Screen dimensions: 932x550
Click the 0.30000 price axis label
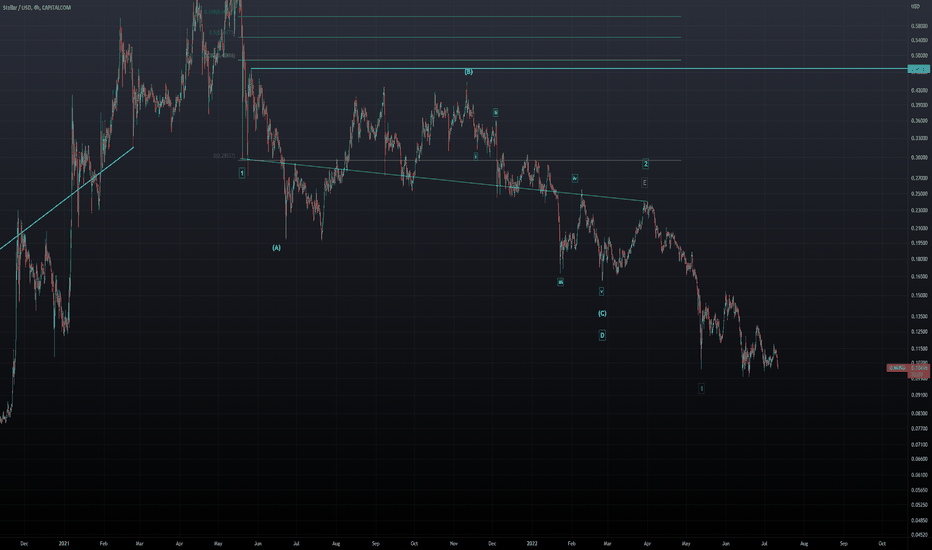[920, 158]
